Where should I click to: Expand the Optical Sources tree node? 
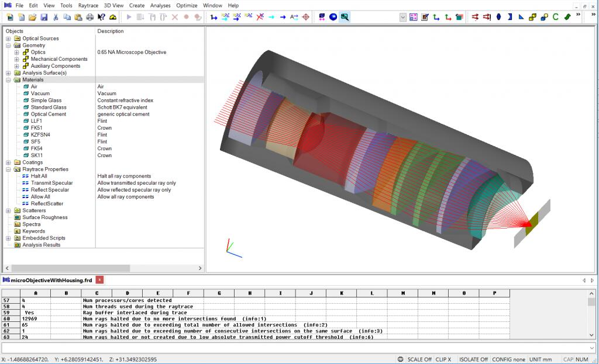click(8, 39)
